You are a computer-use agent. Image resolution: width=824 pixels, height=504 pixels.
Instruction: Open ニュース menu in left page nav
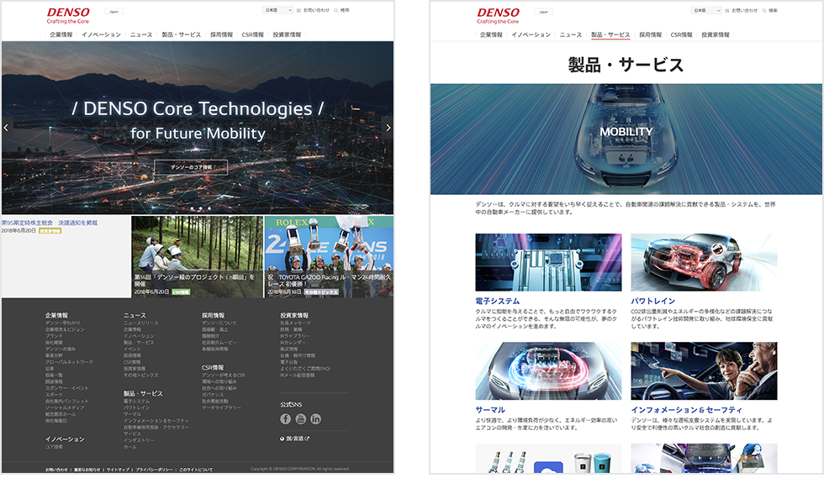[x=141, y=34]
